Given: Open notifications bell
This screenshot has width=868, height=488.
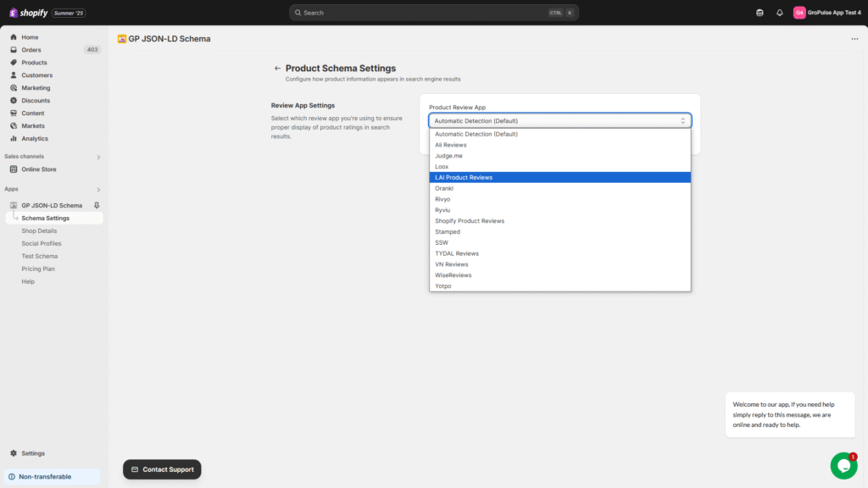Looking at the screenshot, I should (x=780, y=13).
